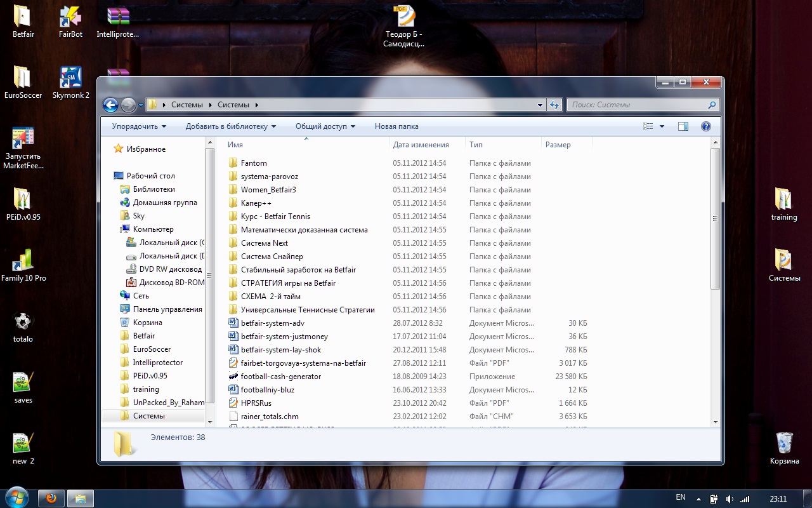Open the Теодор Б - Самодисц PDF file
The image size is (812, 508).
(403, 26)
